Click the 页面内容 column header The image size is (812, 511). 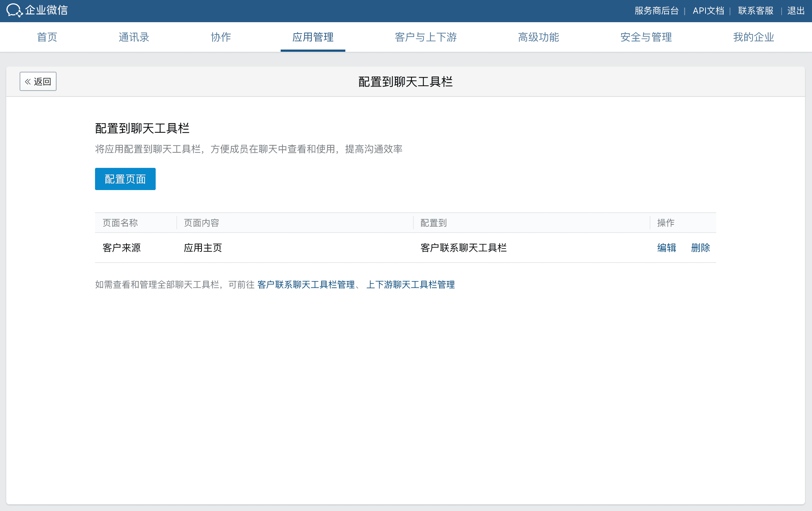(x=202, y=223)
